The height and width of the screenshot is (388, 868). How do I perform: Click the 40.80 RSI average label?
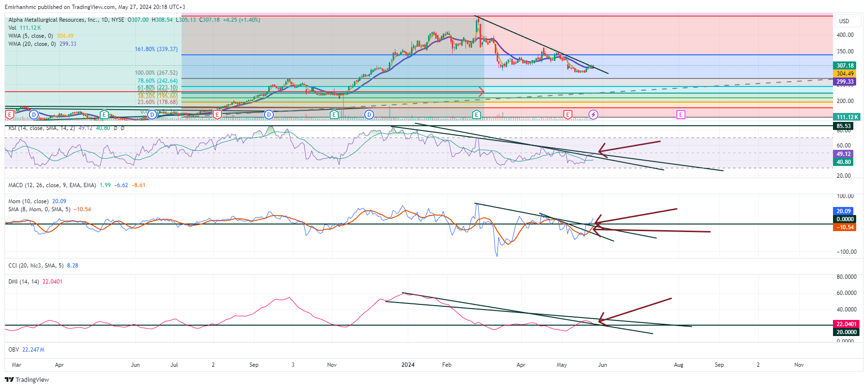point(843,162)
